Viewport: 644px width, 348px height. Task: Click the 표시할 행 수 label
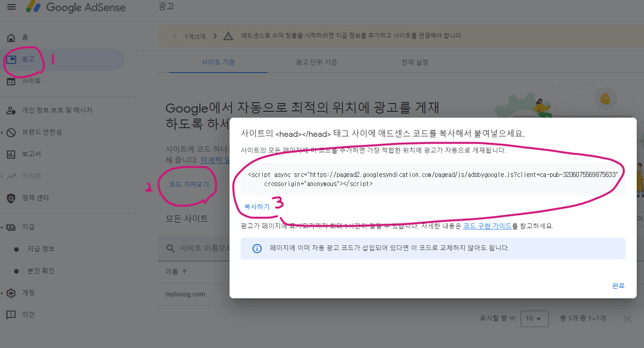498,318
